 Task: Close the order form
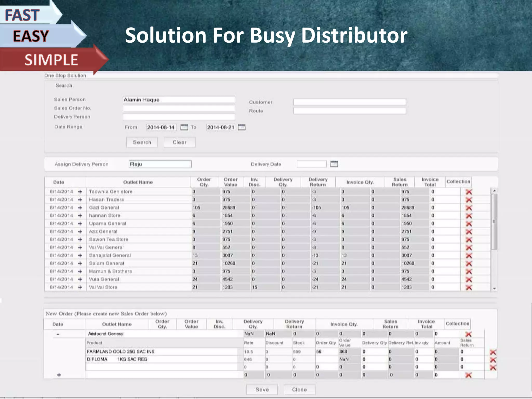pos(300,390)
